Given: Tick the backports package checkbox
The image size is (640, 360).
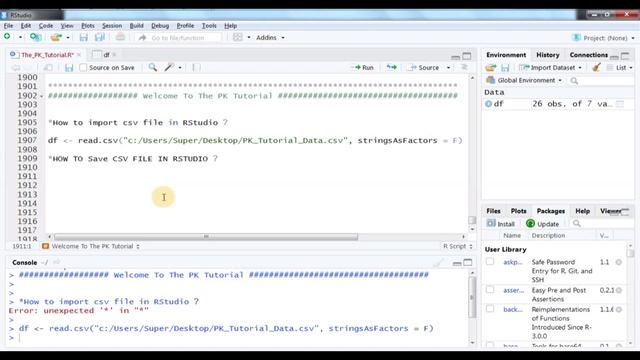Looking at the screenshot, I should coord(490,309).
